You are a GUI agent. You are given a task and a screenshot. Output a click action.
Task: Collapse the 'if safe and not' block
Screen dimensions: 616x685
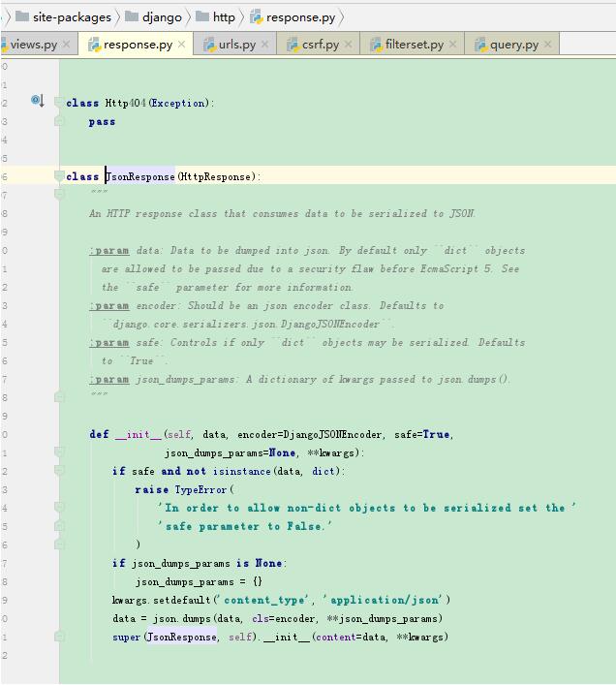coord(59,471)
